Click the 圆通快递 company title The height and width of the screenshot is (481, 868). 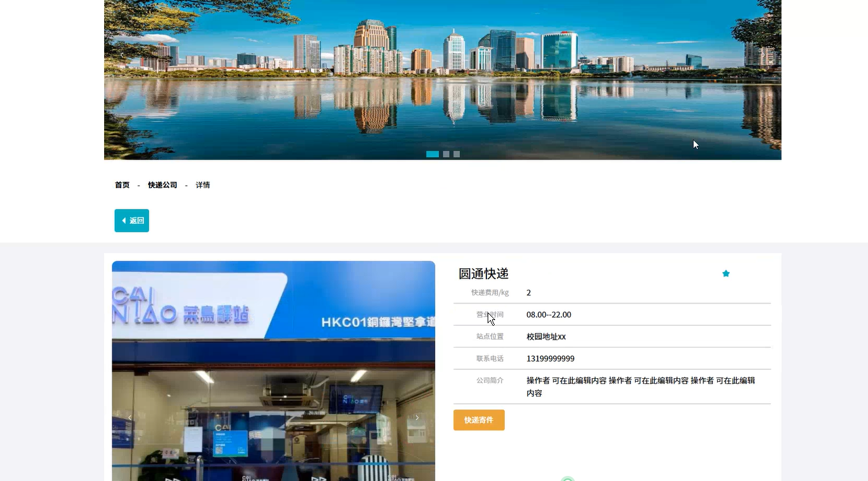tap(484, 273)
